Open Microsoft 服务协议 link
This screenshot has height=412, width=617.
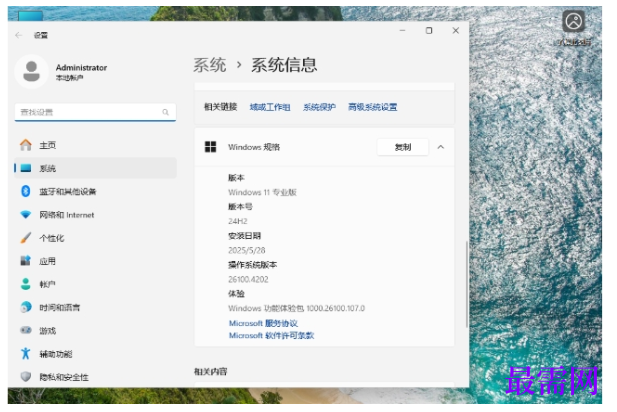[x=263, y=323]
